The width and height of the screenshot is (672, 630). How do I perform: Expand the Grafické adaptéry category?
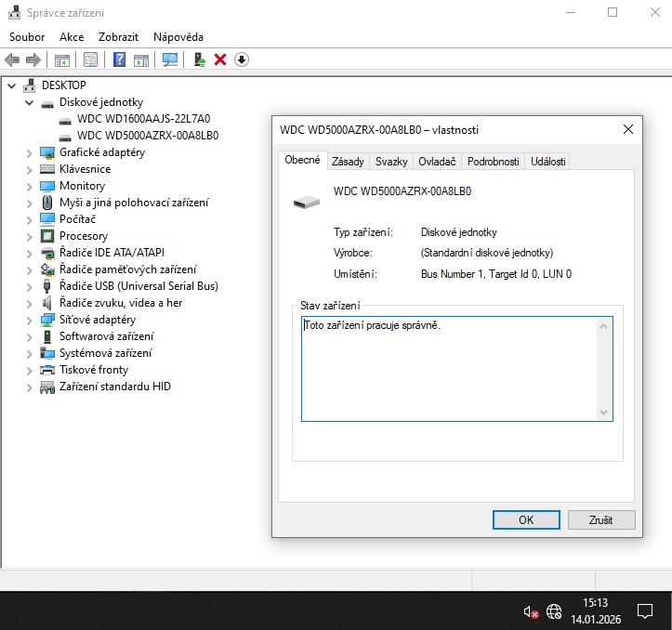tap(29, 153)
